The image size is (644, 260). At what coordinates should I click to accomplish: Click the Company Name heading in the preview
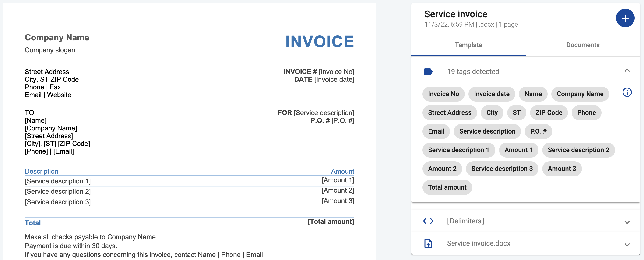[57, 38]
